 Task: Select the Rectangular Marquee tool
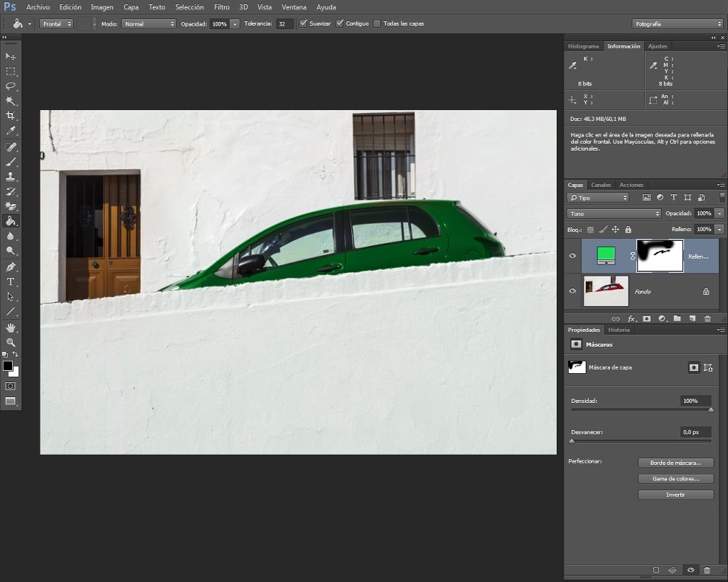click(10, 71)
